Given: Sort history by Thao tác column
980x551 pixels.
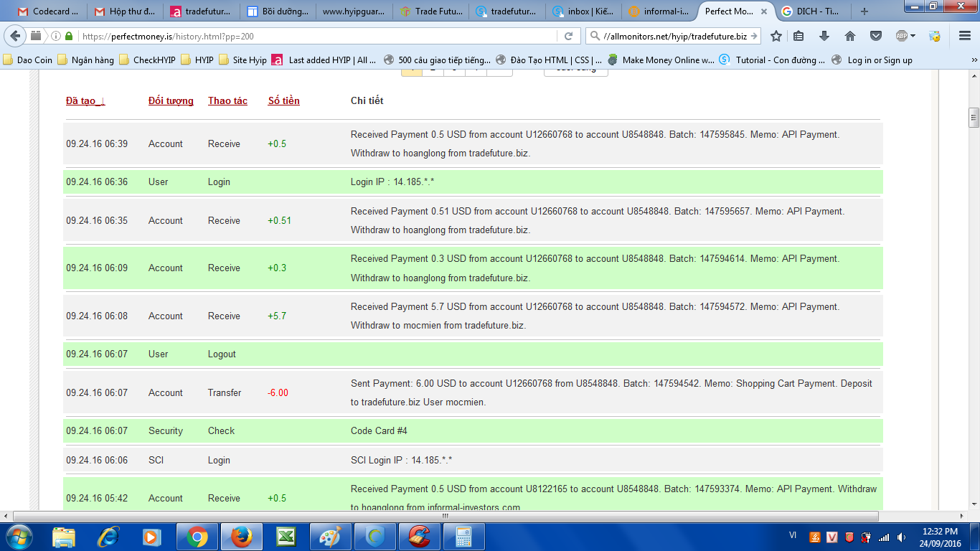Looking at the screenshot, I should (227, 101).
